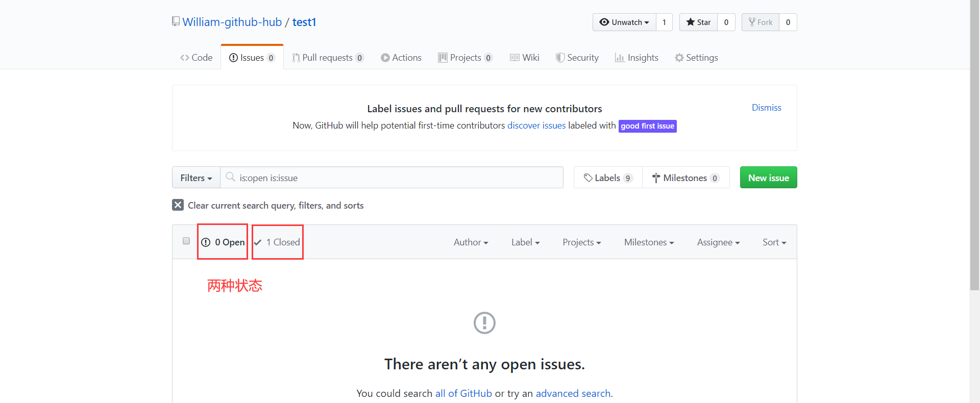The height and width of the screenshot is (403, 980).
Task: Click the search magnifier icon
Action: click(x=231, y=177)
